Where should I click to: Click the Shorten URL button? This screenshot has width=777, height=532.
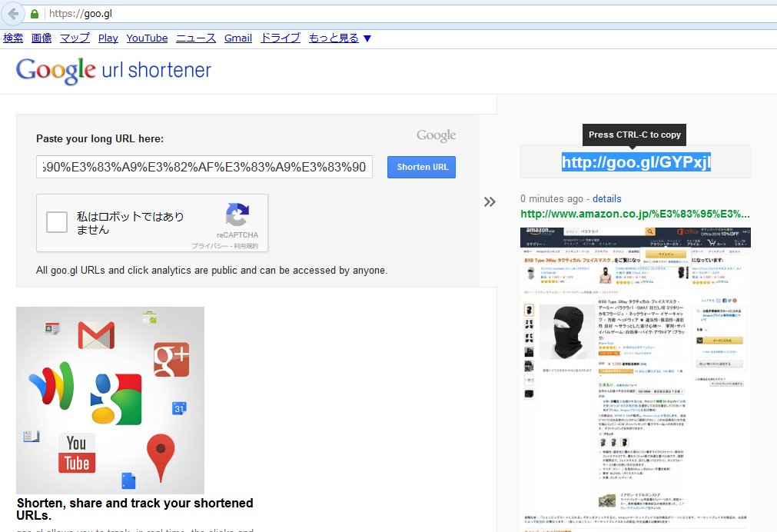tap(422, 167)
